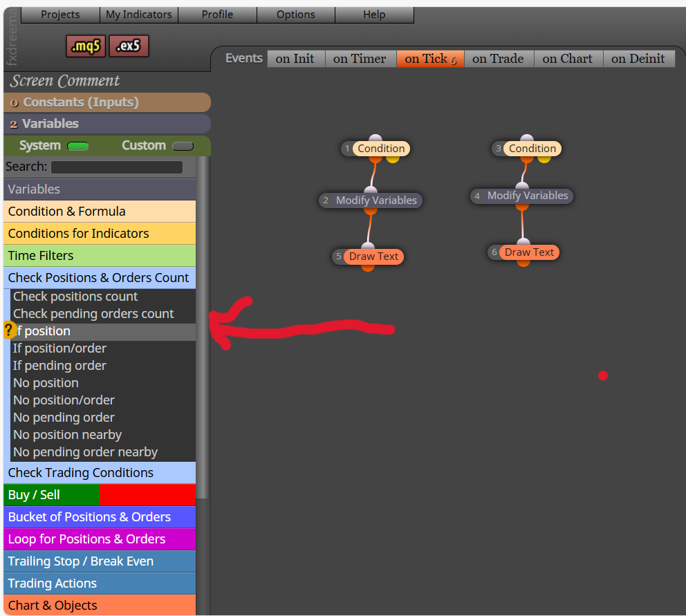The height and width of the screenshot is (616, 686).
Task: Expand the Check Trading Conditions category
Action: click(100, 472)
